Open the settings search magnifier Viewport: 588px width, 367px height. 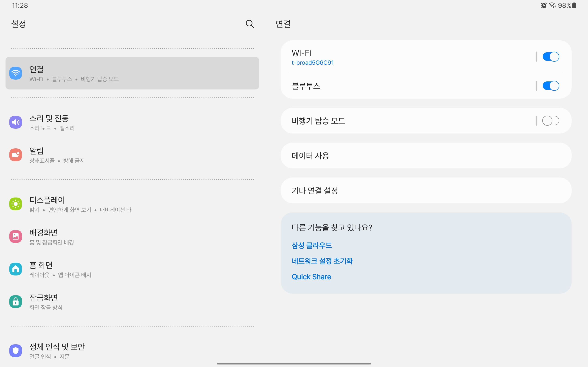coord(249,24)
